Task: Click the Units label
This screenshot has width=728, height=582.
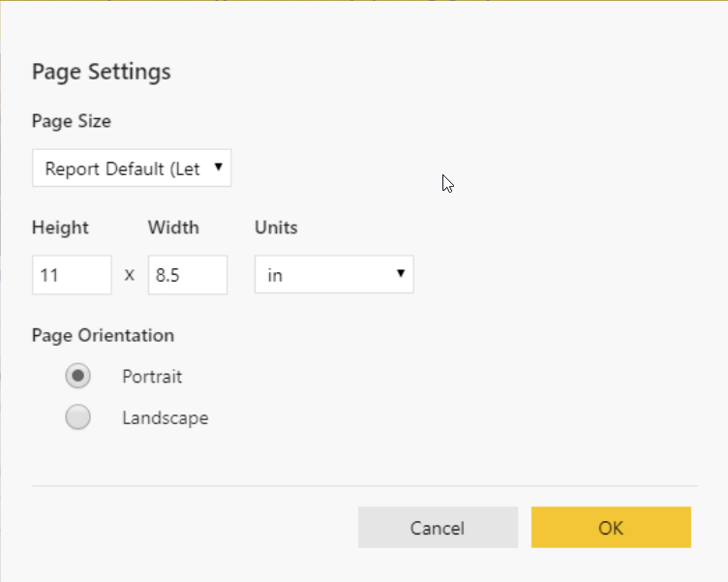Action: 276,228
